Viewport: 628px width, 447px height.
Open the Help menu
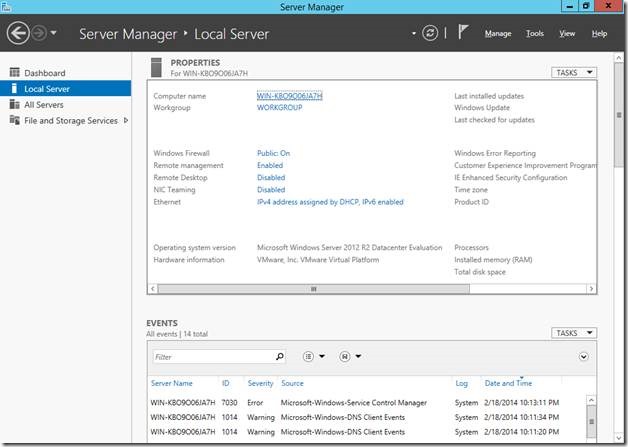pos(599,34)
